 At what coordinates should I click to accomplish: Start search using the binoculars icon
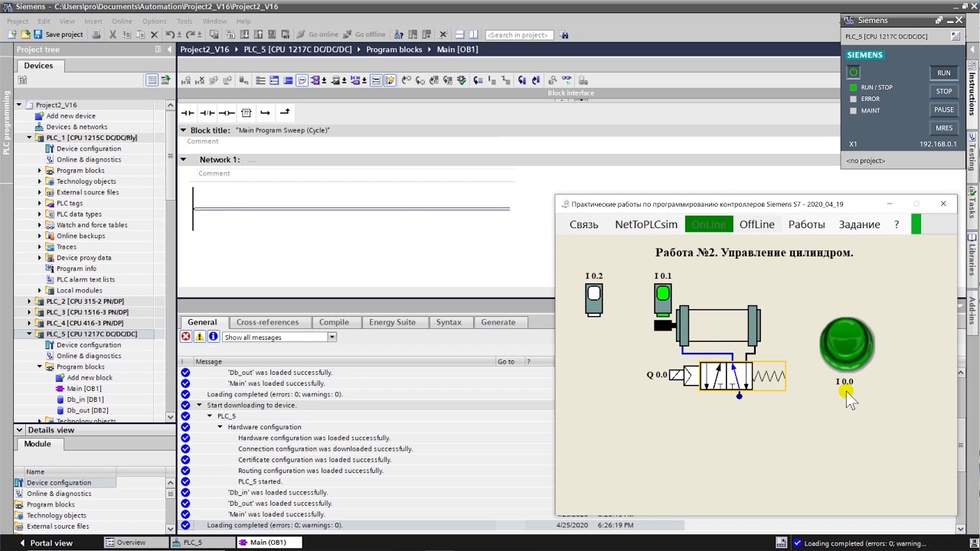click(x=564, y=34)
